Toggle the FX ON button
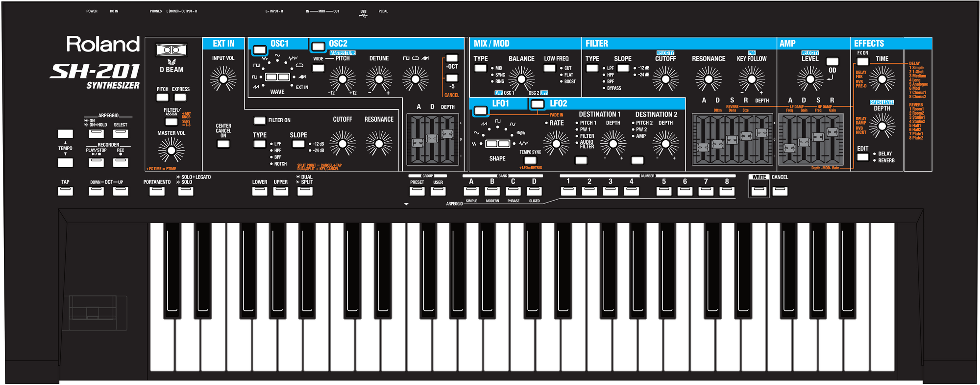Image resolution: width=980 pixels, height=385 pixels. coord(863,61)
